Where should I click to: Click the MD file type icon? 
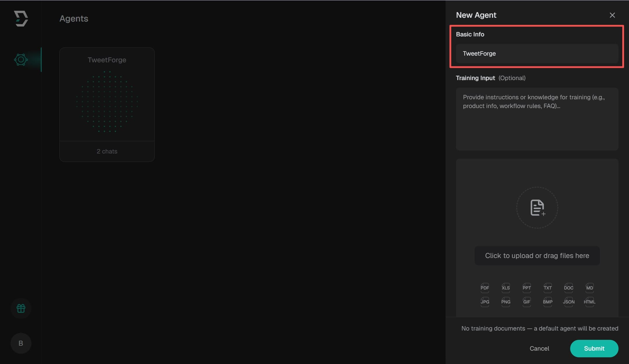click(x=589, y=288)
